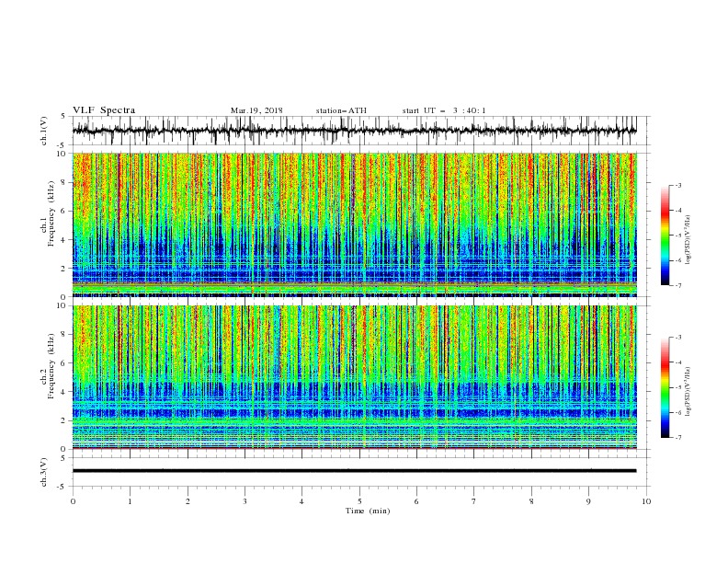Click the '0' tick on time axis
The width and height of the screenshot is (728, 563).
pyautogui.click(x=73, y=501)
